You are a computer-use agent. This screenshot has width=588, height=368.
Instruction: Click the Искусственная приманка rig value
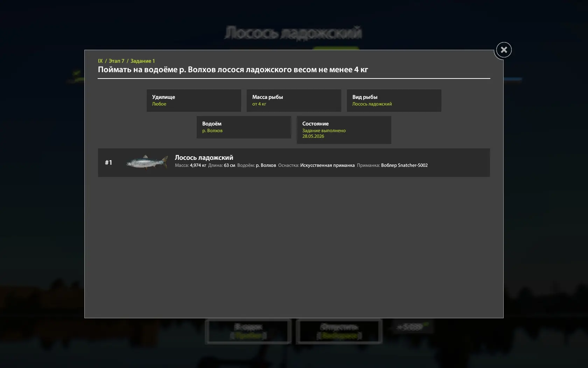coord(327,165)
